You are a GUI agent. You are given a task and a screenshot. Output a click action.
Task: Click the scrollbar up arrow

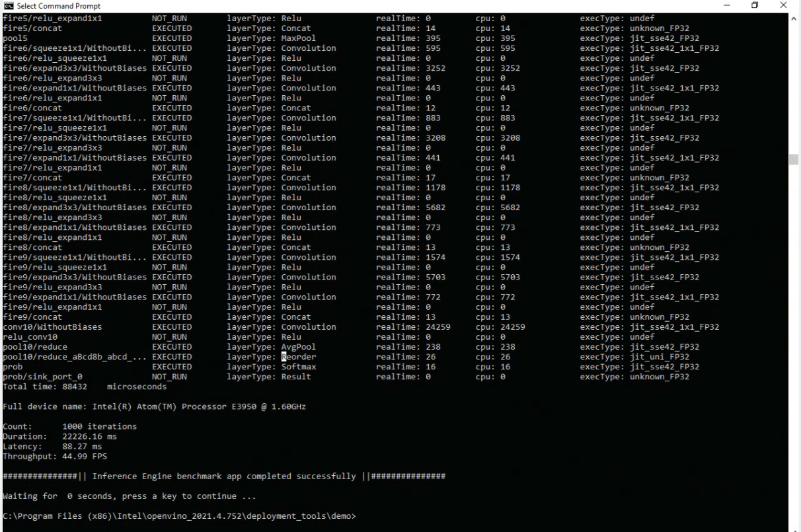[x=794, y=18]
